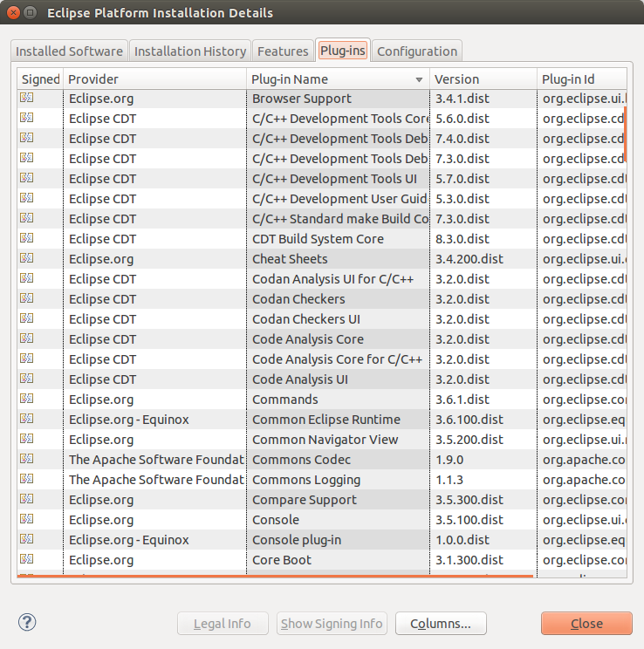Click version 3.4.200.dist cell
Screen dimensions: 644x649
click(483, 259)
